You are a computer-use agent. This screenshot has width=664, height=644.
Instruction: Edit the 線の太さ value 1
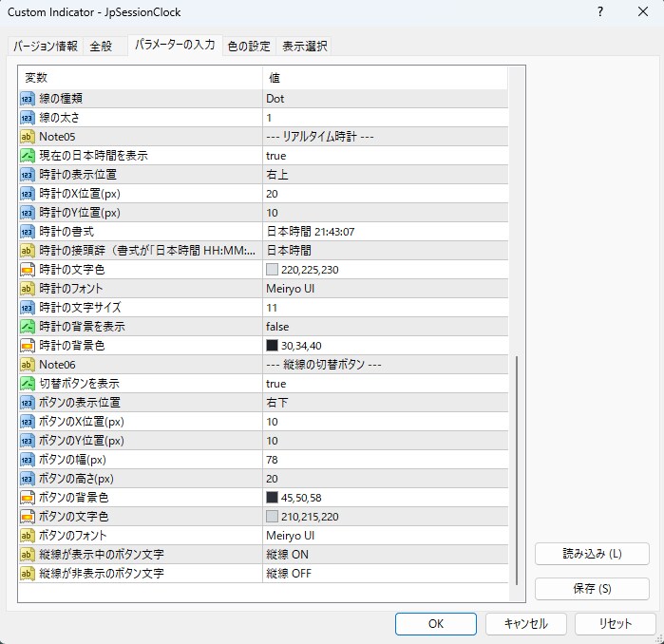385,118
